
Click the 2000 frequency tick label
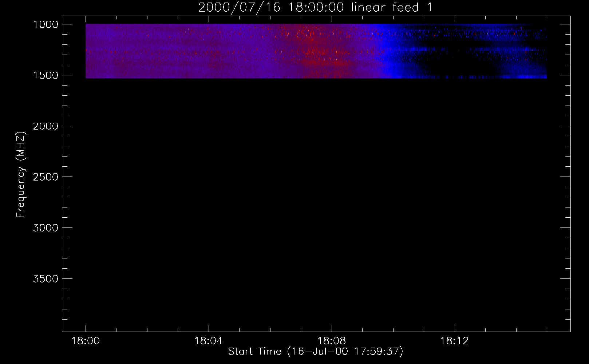click(46, 126)
